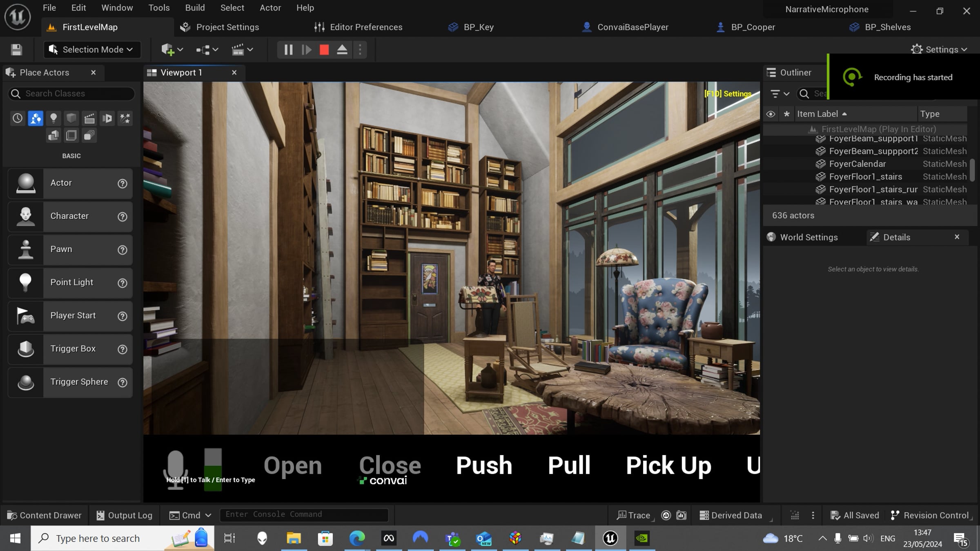Click the Output Log button

125,515
